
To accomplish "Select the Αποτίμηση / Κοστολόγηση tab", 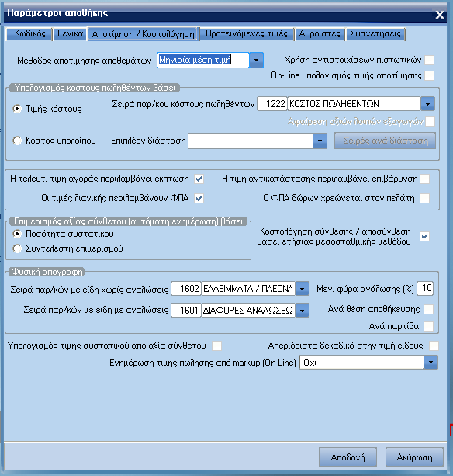I will point(144,34).
